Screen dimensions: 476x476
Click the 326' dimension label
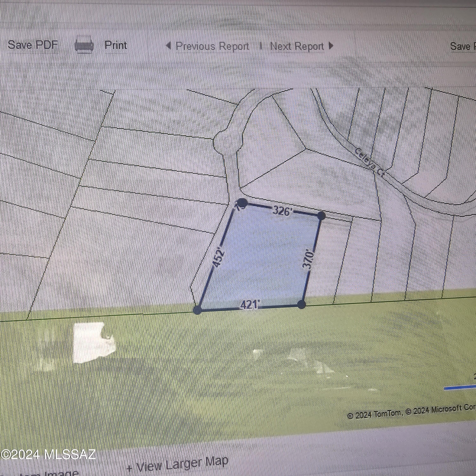pos(282,211)
